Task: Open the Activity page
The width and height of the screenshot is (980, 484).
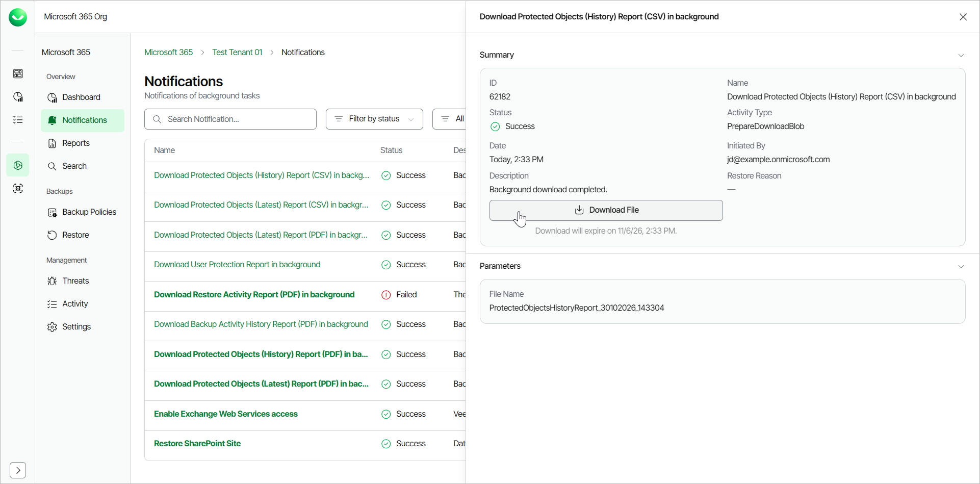Action: [83, 304]
